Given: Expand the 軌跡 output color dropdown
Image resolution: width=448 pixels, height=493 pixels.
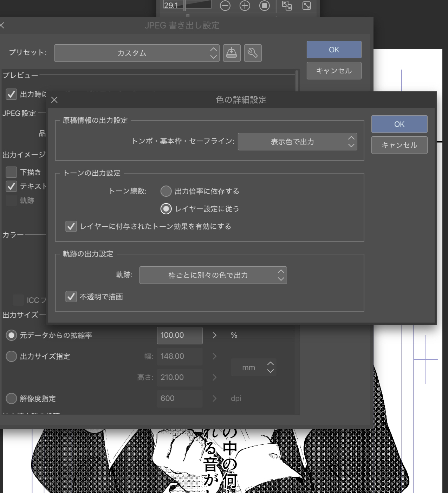Looking at the screenshot, I should 213,275.
